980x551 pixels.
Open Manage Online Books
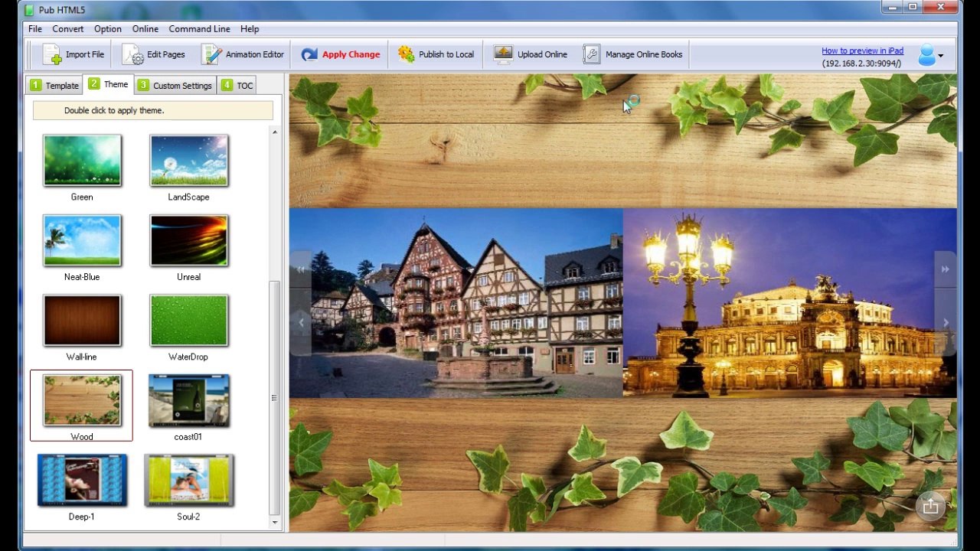coord(633,54)
